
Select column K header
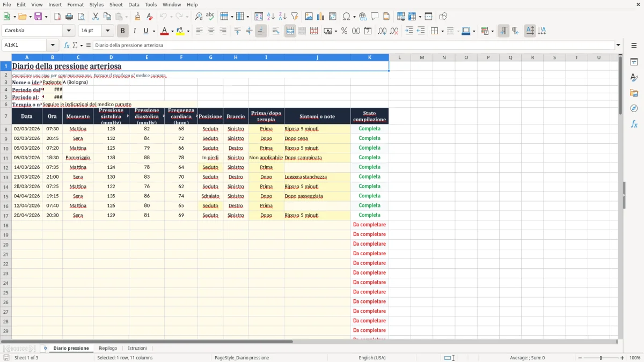coord(369,57)
